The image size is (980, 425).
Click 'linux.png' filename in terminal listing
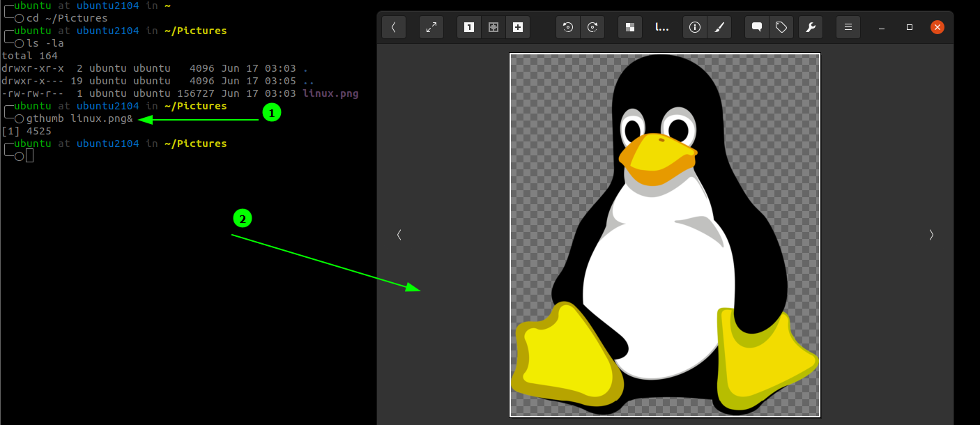point(330,93)
